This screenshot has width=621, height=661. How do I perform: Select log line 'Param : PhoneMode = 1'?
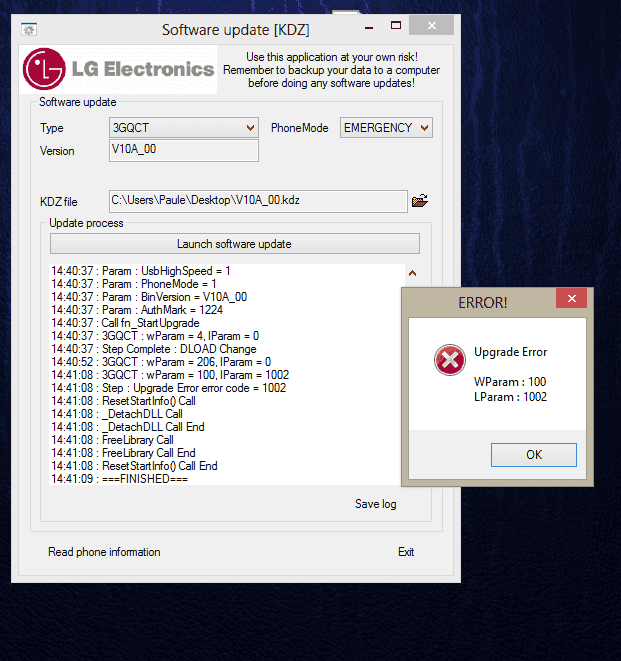point(134,284)
